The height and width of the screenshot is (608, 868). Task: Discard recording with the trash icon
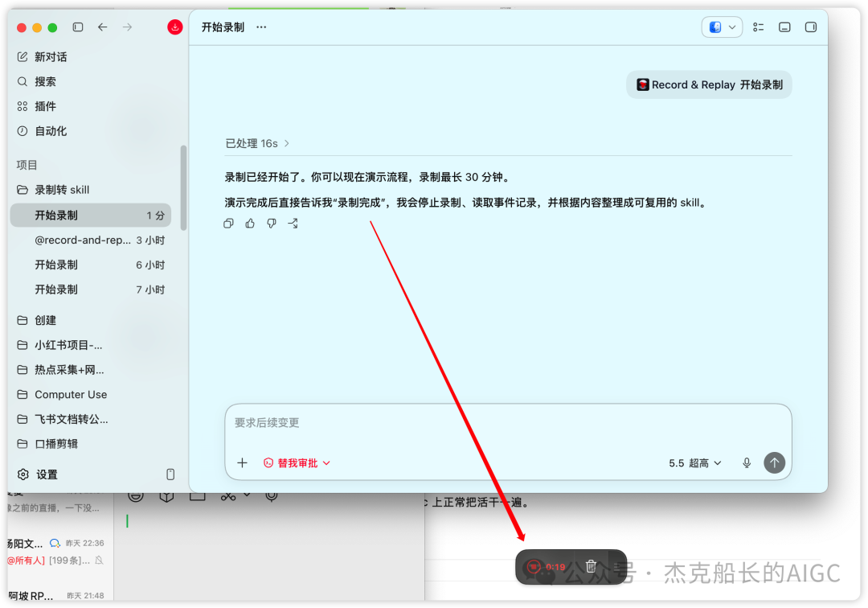point(591,566)
